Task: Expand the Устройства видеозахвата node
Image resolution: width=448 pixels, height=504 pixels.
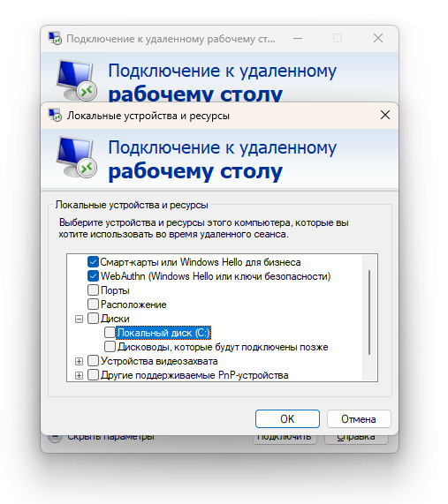Action: [x=79, y=361]
